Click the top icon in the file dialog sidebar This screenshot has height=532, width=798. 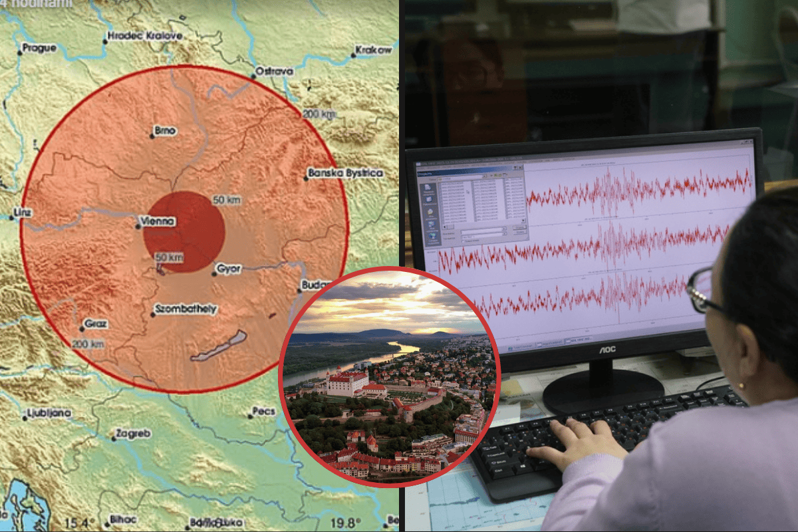tap(427, 188)
